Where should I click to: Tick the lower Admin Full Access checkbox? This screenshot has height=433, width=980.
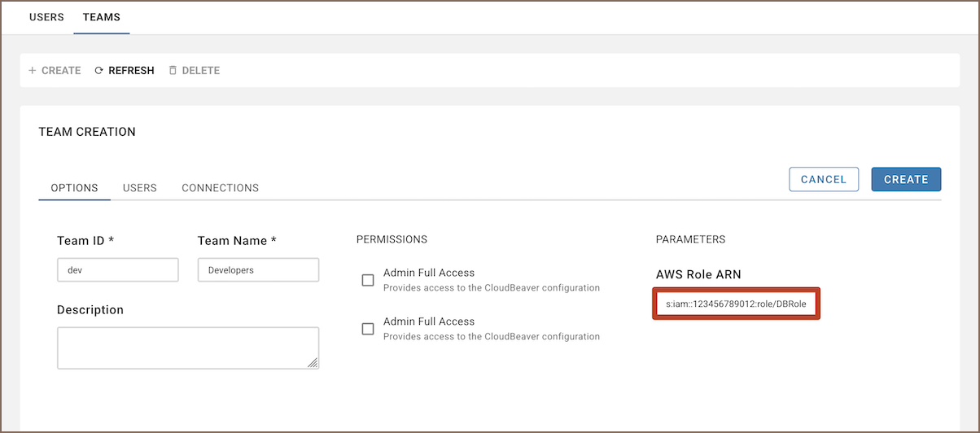tap(368, 329)
